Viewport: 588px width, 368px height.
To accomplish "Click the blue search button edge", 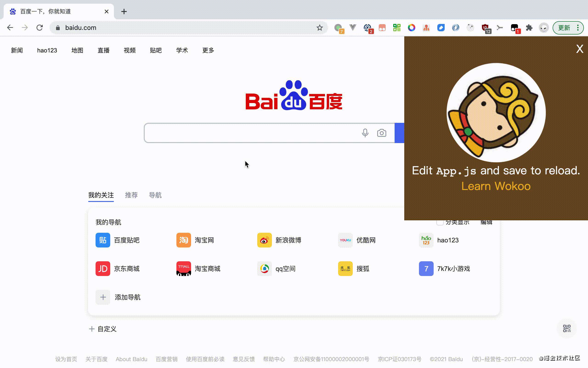I will 399,133.
